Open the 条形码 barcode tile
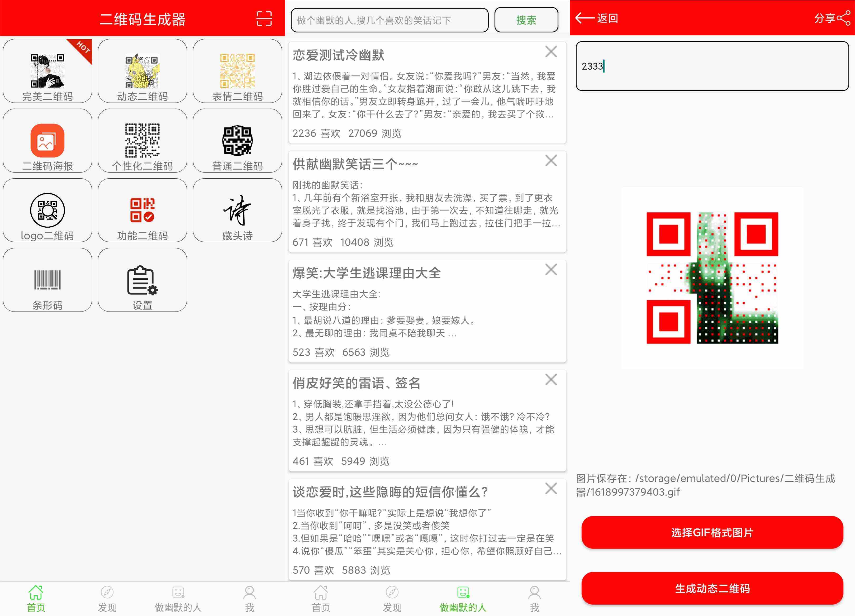 [x=47, y=280]
